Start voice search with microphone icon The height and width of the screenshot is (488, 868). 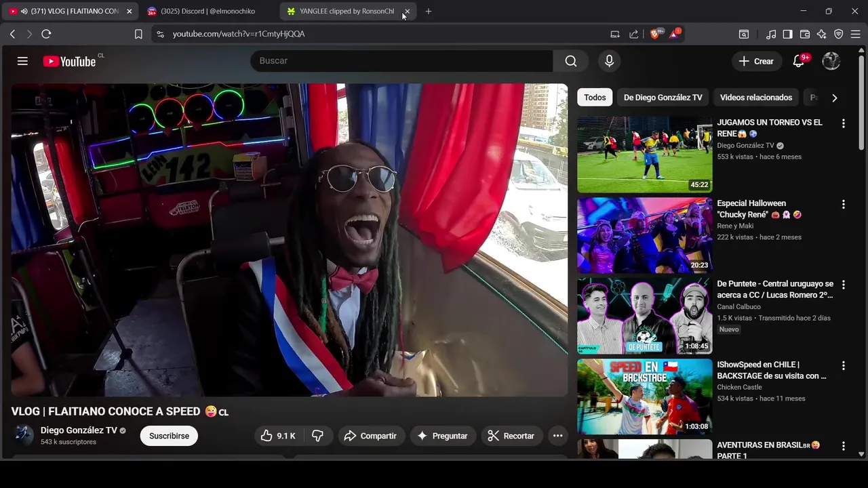coord(609,61)
